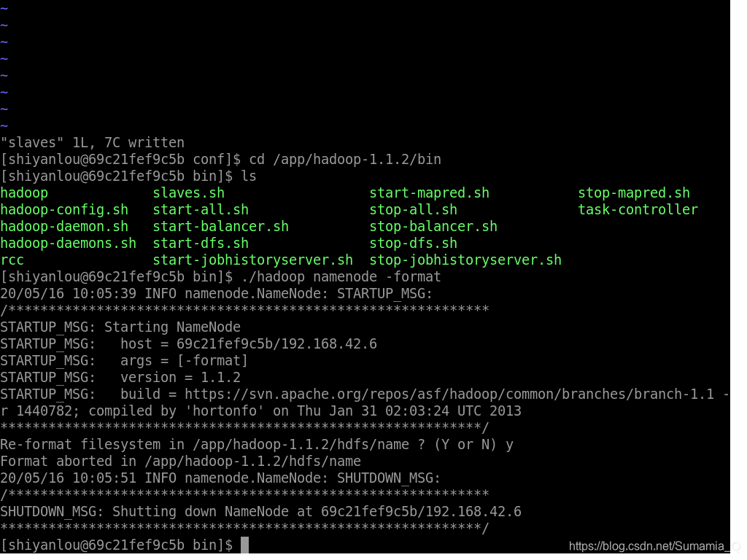Screen dimensions: 747x560
Task: Click the 'Shutting down NameNode' line
Action: (260, 512)
